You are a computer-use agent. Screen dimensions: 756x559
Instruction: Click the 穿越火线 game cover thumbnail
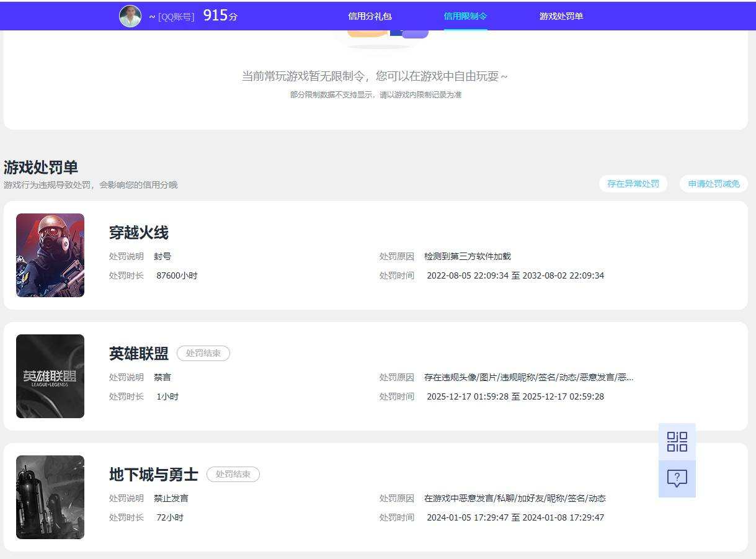point(50,255)
